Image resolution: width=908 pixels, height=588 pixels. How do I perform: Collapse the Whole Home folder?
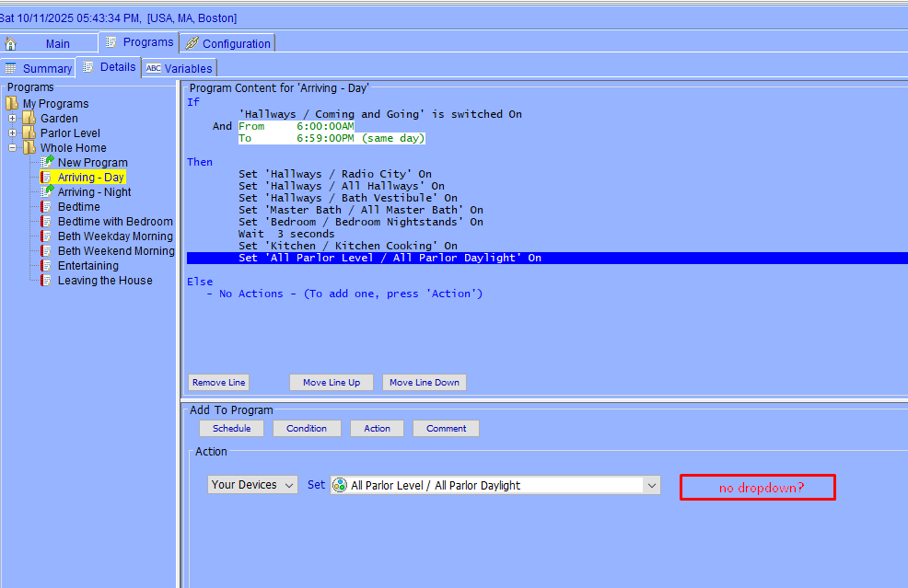point(13,147)
